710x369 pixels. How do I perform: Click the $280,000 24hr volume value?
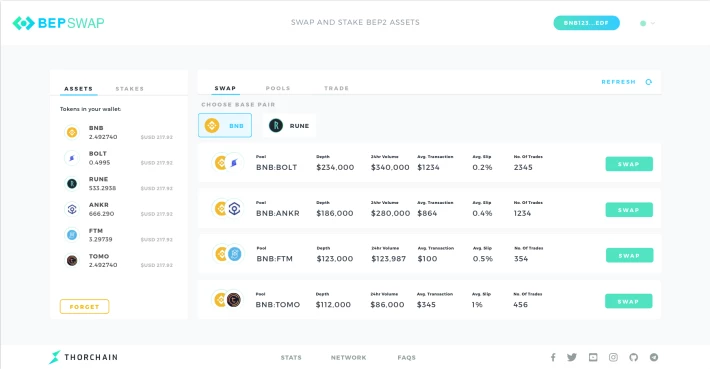[x=390, y=213]
